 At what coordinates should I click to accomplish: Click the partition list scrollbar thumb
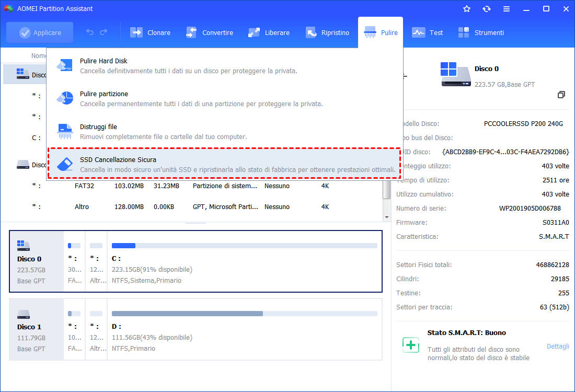pos(386,190)
